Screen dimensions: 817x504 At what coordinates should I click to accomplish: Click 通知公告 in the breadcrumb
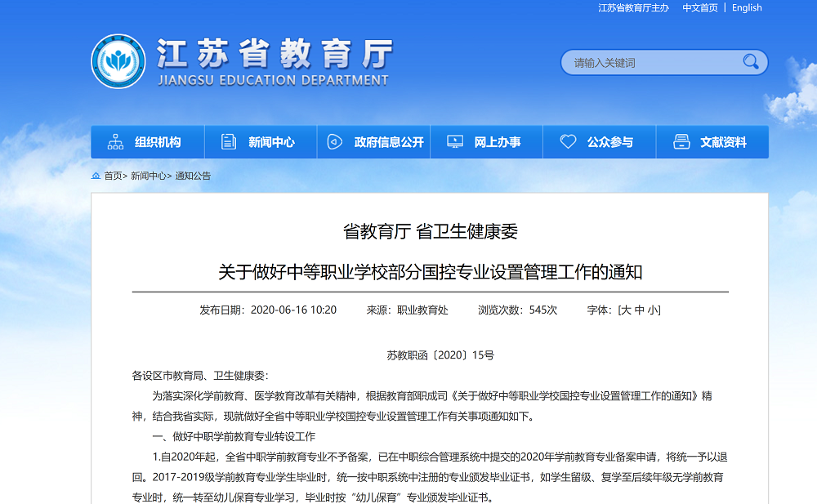point(193,176)
